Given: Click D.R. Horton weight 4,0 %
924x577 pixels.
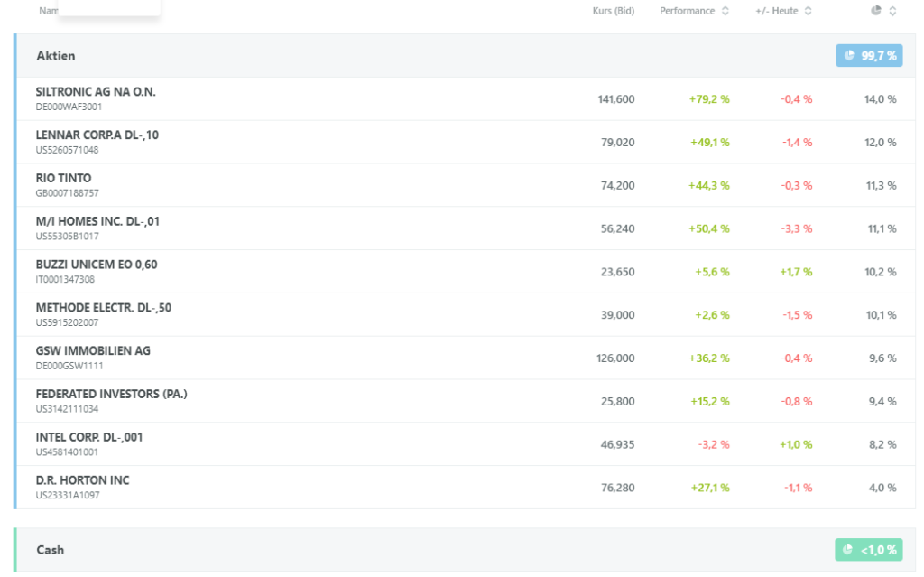Looking at the screenshot, I should [882, 488].
